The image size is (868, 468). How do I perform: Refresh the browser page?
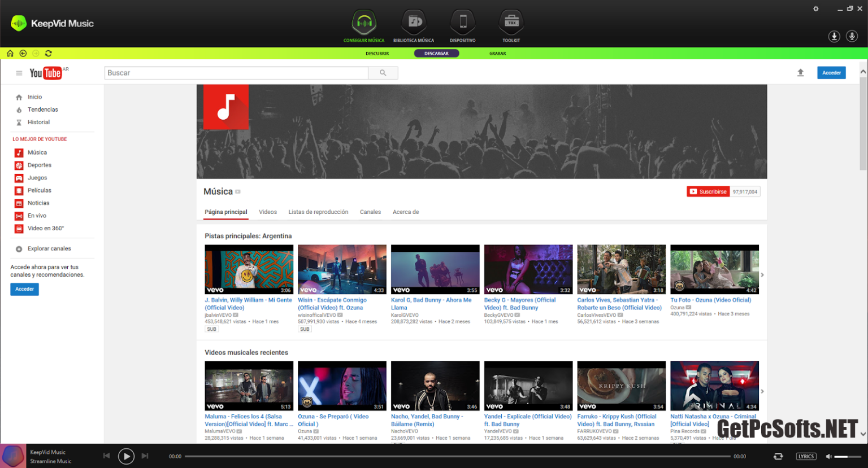(49, 53)
